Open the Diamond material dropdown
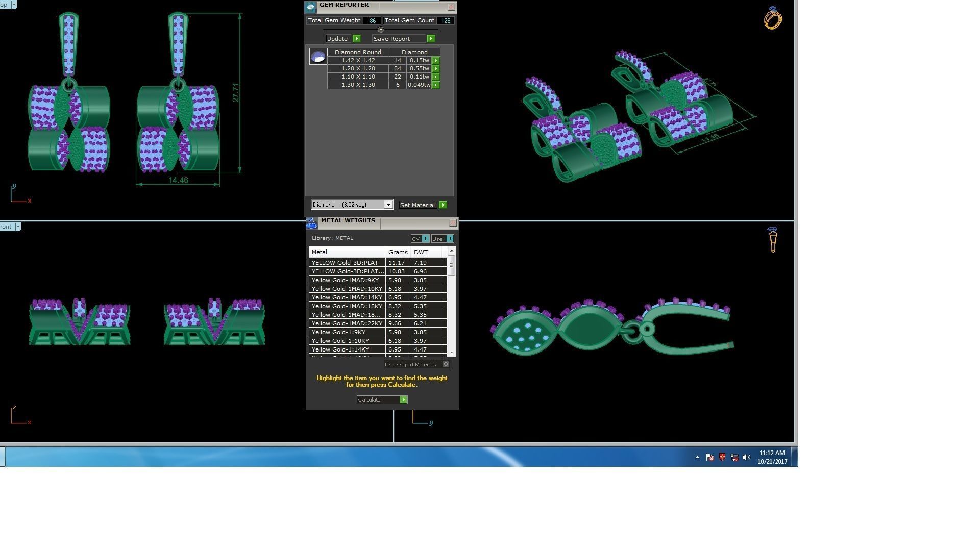980x551 pixels. [x=388, y=205]
